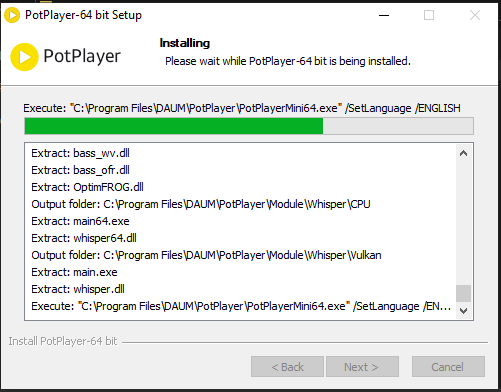Click the < Back button
This screenshot has height=392, width=501.
[x=287, y=367]
